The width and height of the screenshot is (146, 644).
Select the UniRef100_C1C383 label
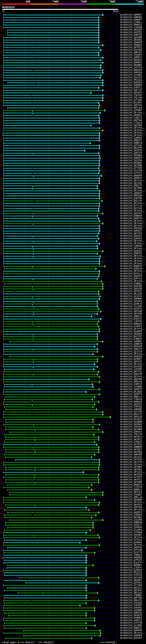pos(131,306)
